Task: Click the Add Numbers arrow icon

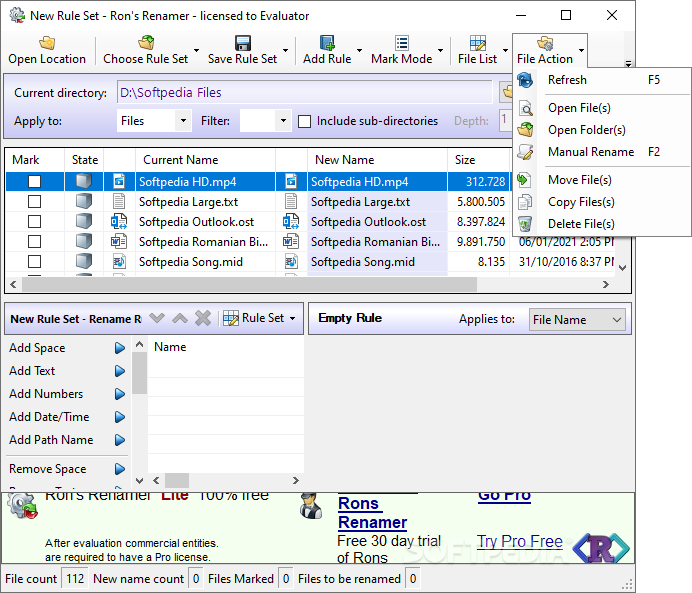Action: [x=120, y=394]
